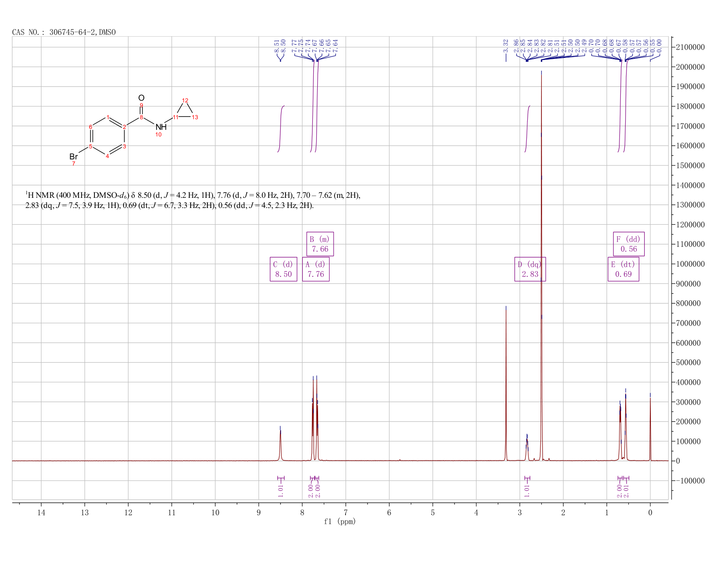The image size is (728, 563).
Task: Click atom number 13 on cyclopropyl ring
Action: (195, 117)
